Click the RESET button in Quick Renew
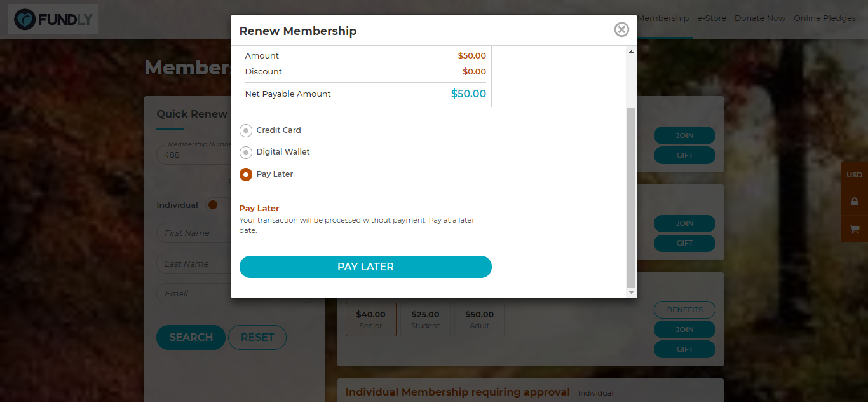The width and height of the screenshot is (868, 402). pos(257,337)
